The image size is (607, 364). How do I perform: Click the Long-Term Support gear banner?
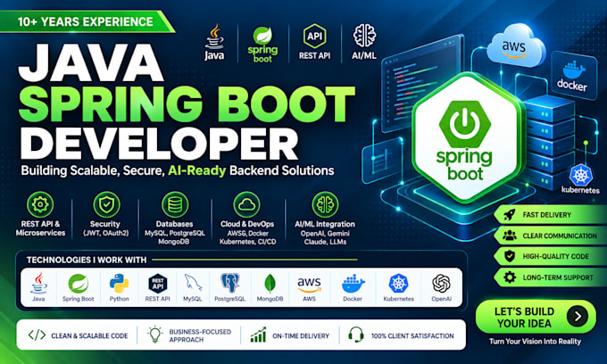tap(550, 277)
